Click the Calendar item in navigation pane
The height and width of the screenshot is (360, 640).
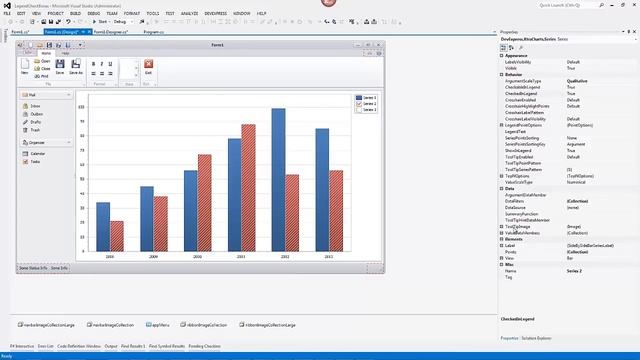[33, 153]
